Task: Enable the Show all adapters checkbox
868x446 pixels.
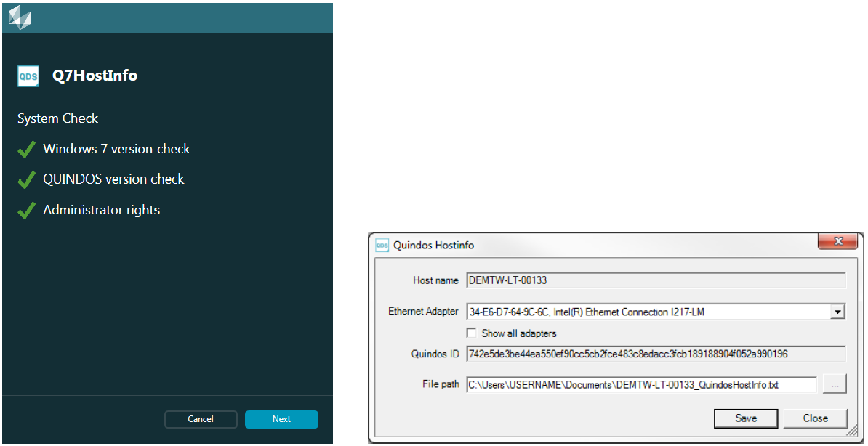Action: (x=472, y=333)
